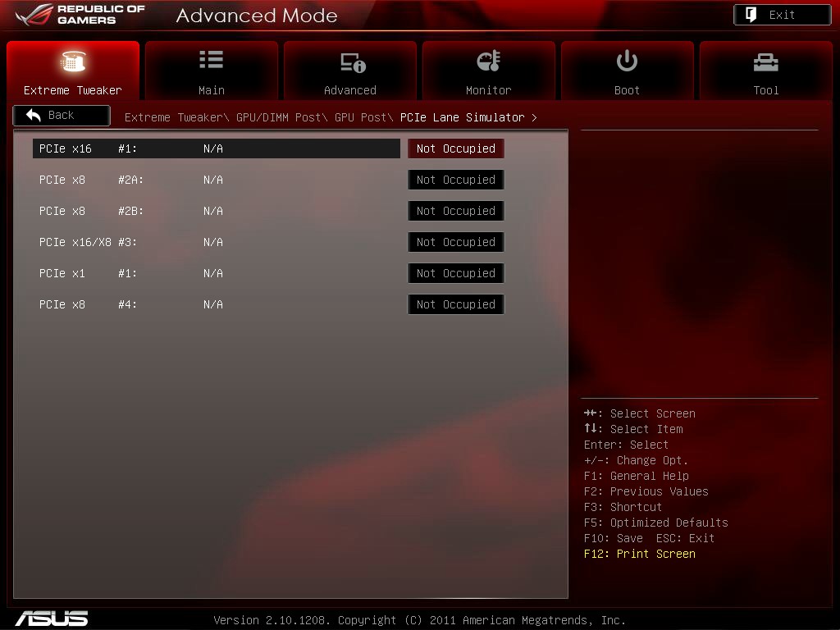Select the PCIe x8 #4 row label
The image size is (840, 630).
click(x=88, y=304)
